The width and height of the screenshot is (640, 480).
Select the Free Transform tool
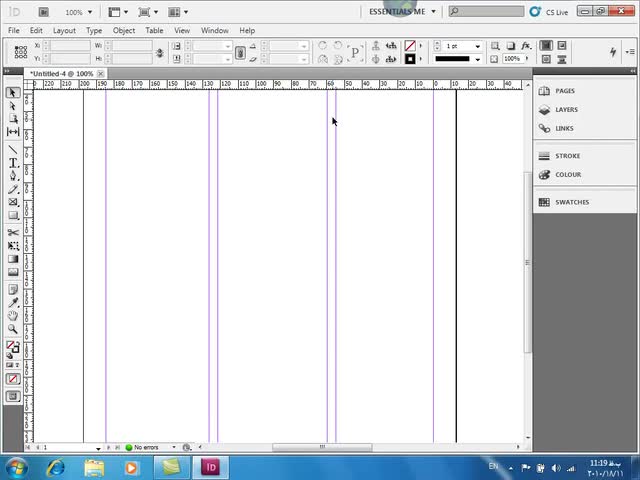point(13,246)
